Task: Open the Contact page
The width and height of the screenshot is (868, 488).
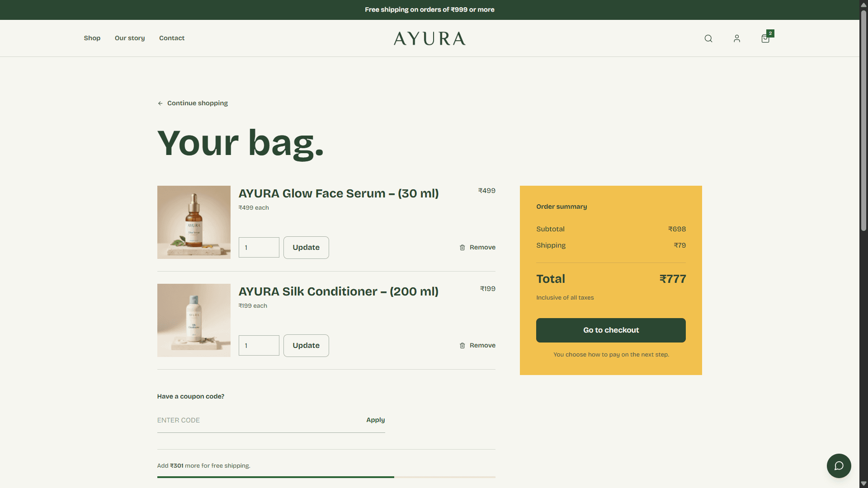Action: point(172,38)
